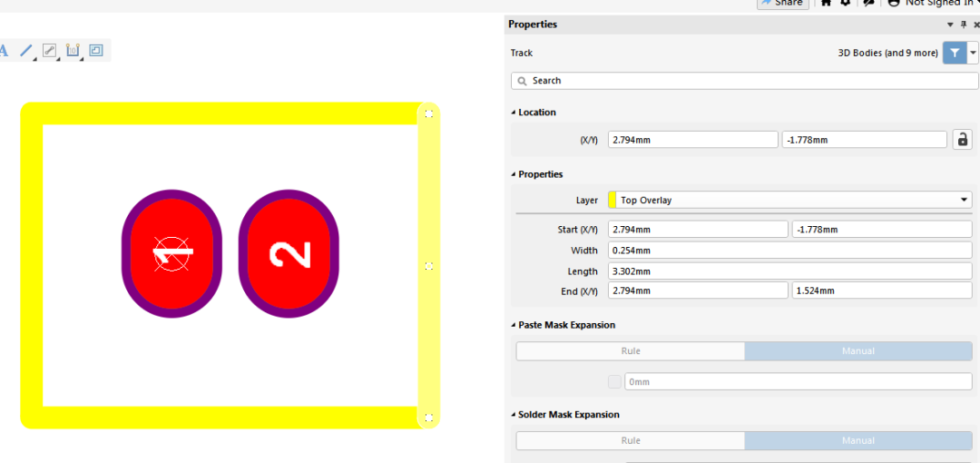Expand the selection filter dropdown arrow

[973, 54]
